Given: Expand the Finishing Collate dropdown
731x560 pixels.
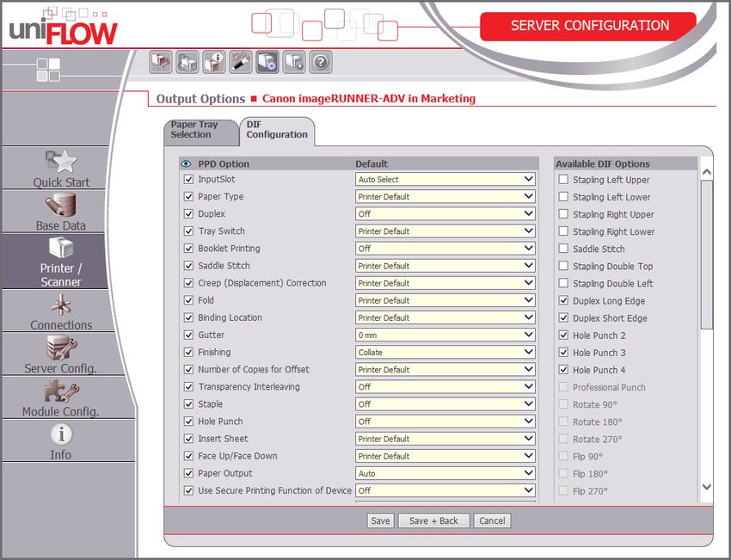Looking at the screenshot, I should pos(445,353).
